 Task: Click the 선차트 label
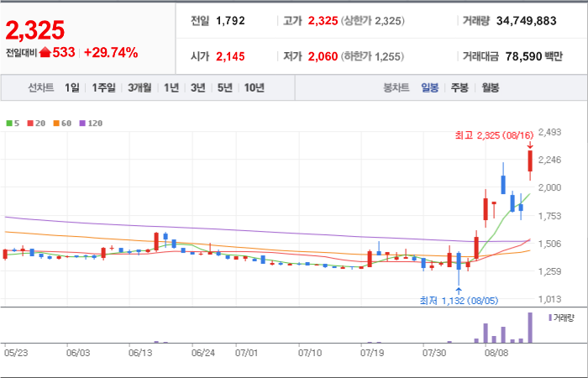point(41,88)
